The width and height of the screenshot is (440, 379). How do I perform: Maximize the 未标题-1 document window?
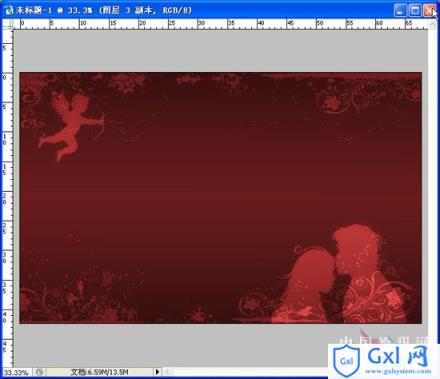coord(415,10)
